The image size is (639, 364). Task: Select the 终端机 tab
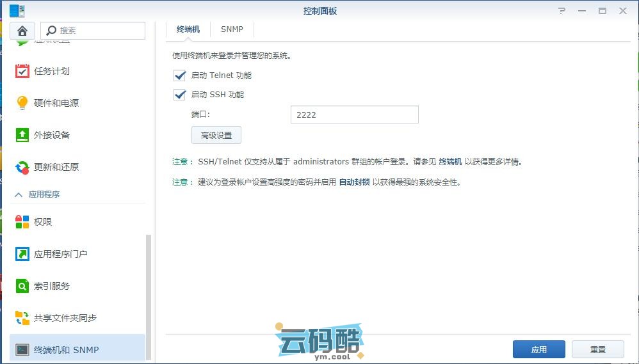click(188, 29)
